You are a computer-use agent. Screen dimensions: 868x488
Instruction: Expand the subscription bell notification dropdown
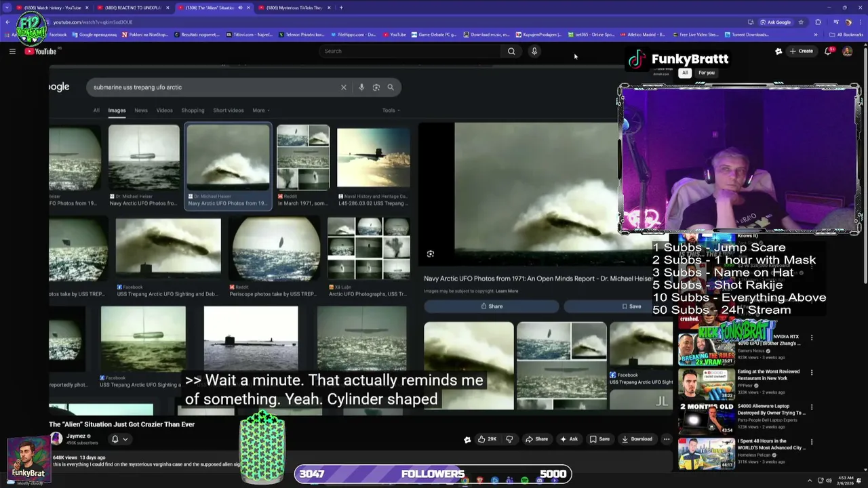[x=119, y=439]
